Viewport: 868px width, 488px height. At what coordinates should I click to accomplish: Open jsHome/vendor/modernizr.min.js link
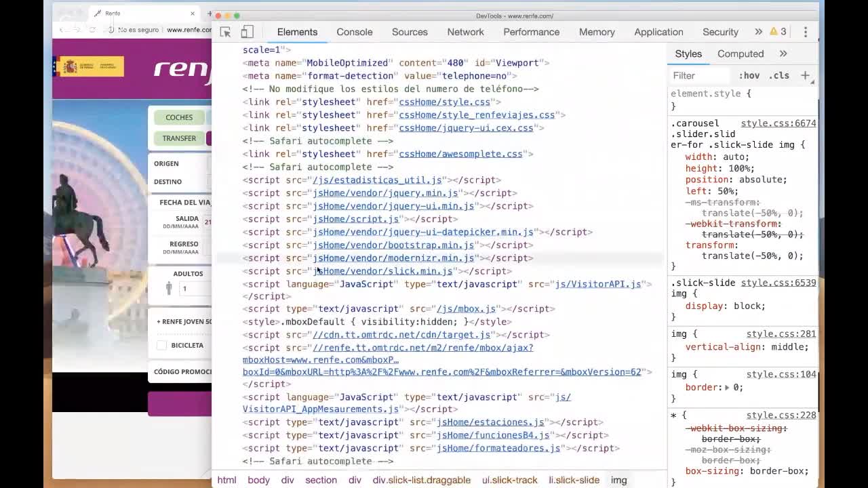tap(393, 258)
